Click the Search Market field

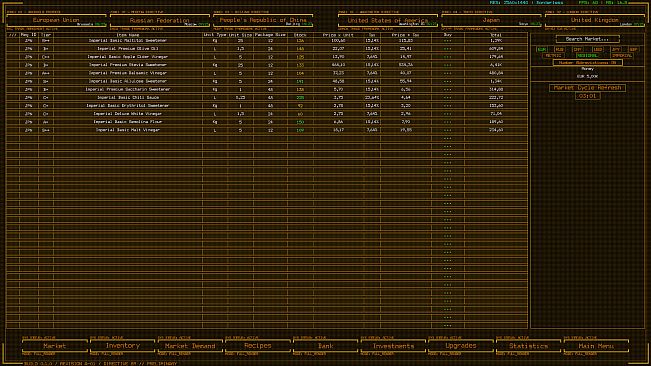[x=587, y=39]
